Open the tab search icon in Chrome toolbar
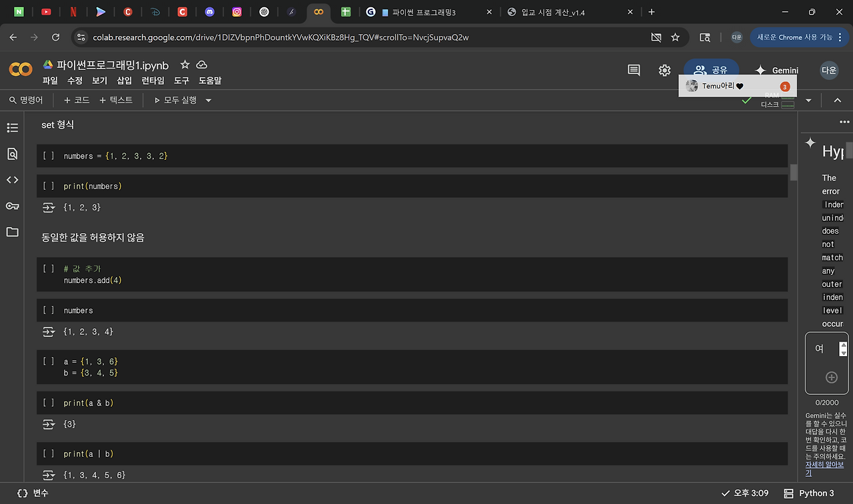Viewport: 853px width, 504px height. click(704, 37)
